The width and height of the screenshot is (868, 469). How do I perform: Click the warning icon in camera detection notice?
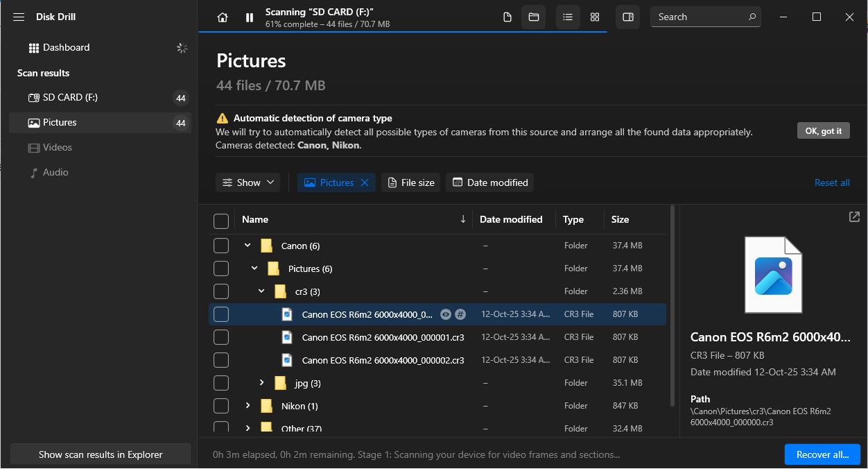[222, 118]
